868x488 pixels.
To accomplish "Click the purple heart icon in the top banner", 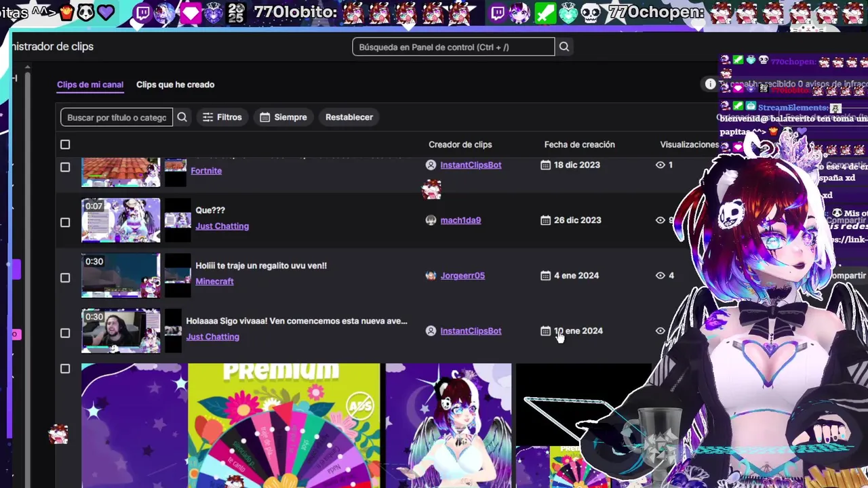I will point(106,12).
